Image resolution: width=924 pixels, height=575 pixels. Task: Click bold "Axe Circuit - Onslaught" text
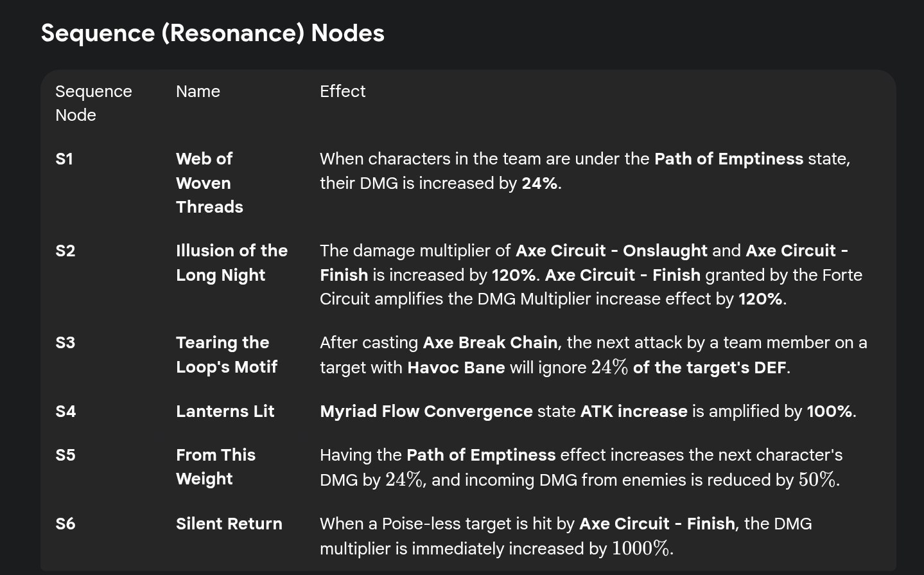pyautogui.click(x=611, y=251)
